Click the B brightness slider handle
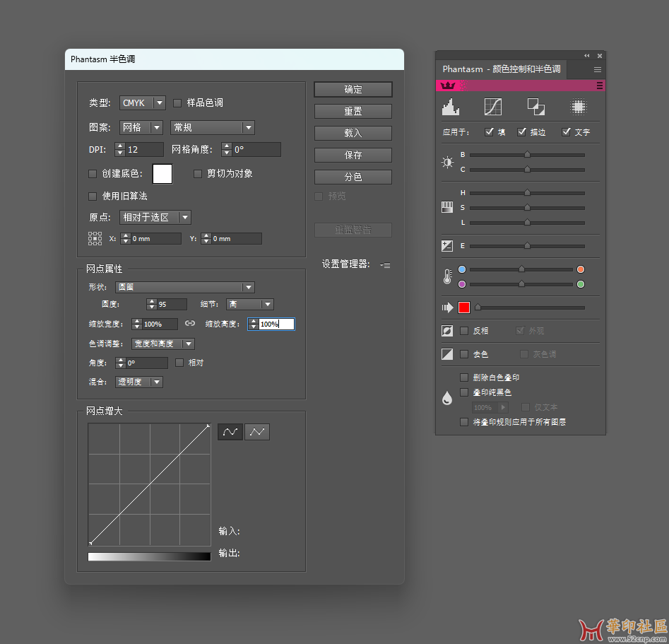Image resolution: width=669 pixels, height=644 pixels. point(527,154)
